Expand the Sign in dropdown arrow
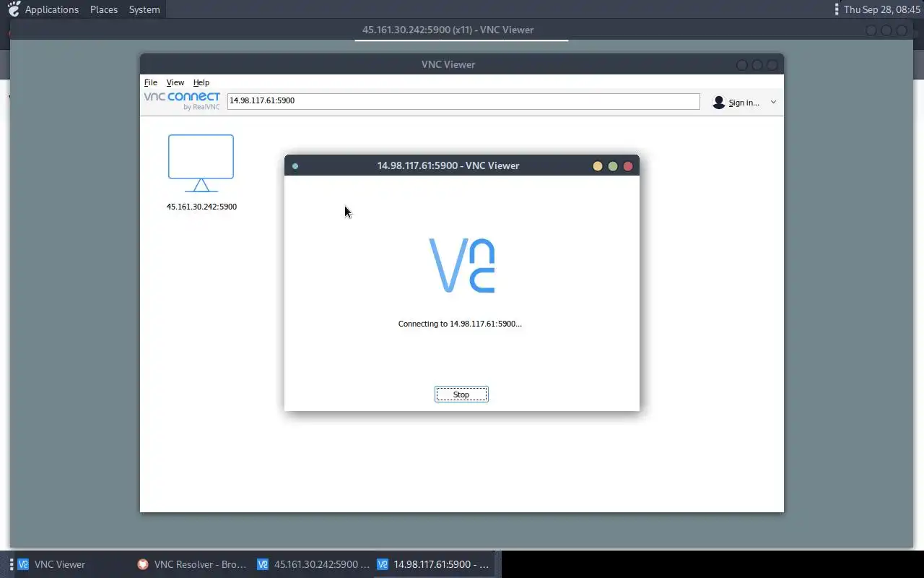This screenshot has height=578, width=924. (773, 103)
